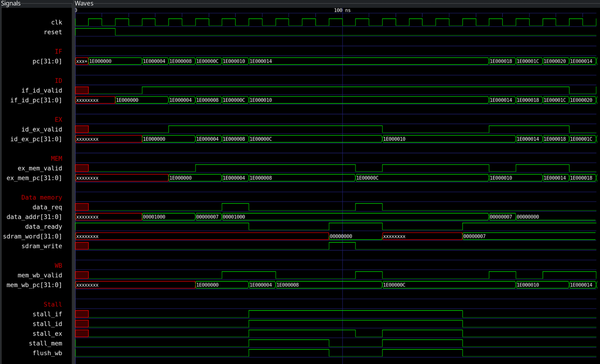
Task: Click the ID group comment label
Action: point(58,81)
